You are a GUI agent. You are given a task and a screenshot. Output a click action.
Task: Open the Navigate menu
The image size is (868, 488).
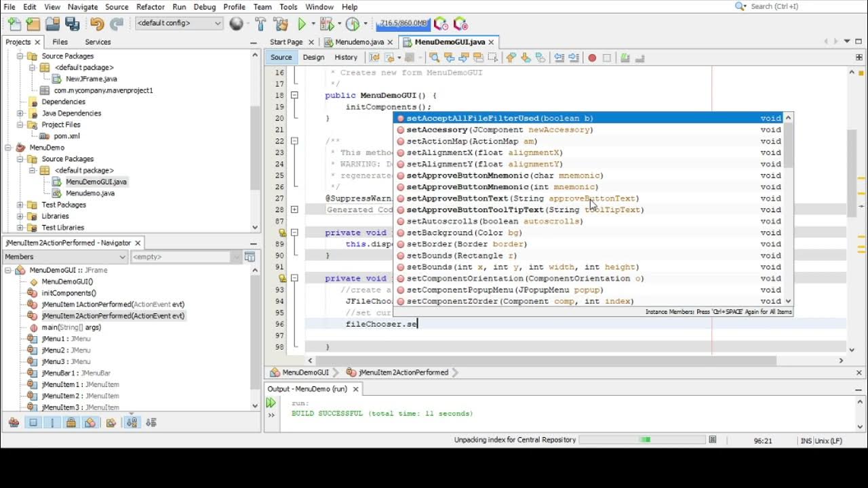[83, 7]
